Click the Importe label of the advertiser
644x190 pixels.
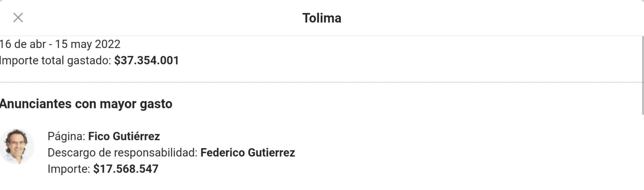coord(69,169)
